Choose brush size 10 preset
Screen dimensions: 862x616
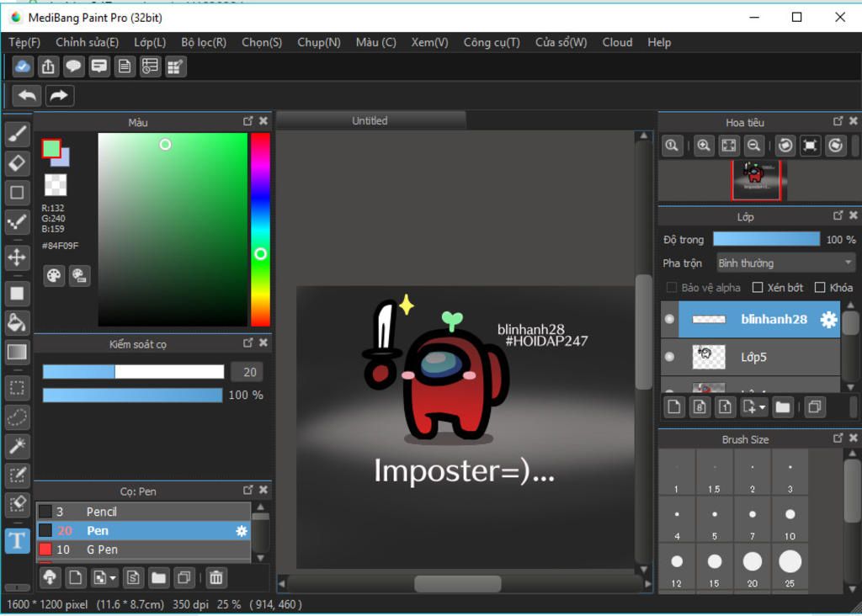pyautogui.click(x=790, y=520)
